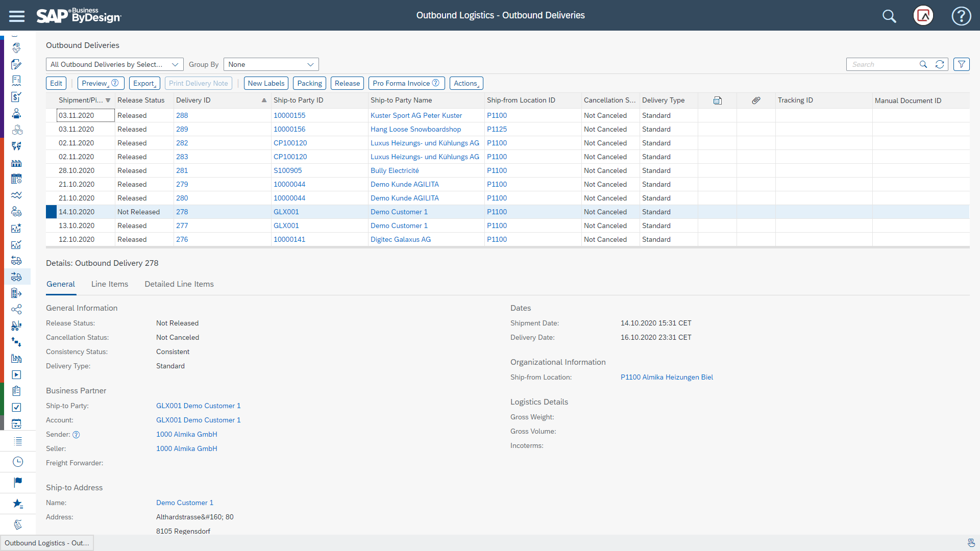
Task: Open the calendar with clock sidebar icon
Action: (16, 179)
